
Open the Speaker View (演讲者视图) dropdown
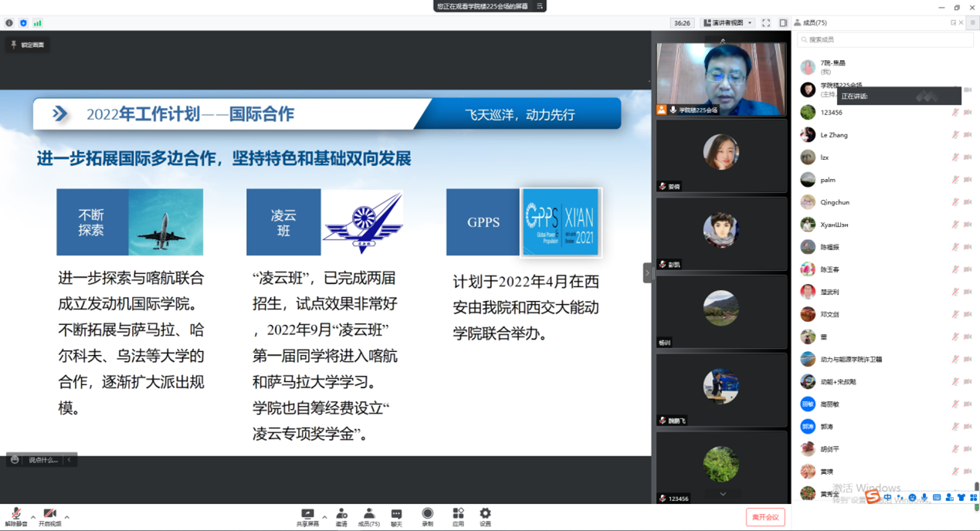tap(727, 23)
